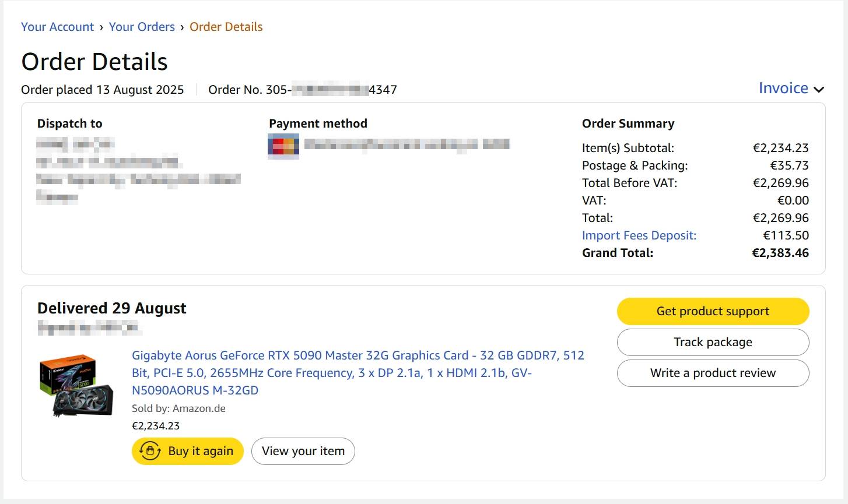This screenshot has width=848, height=504.
Task: Click the View your item button
Action: click(303, 451)
